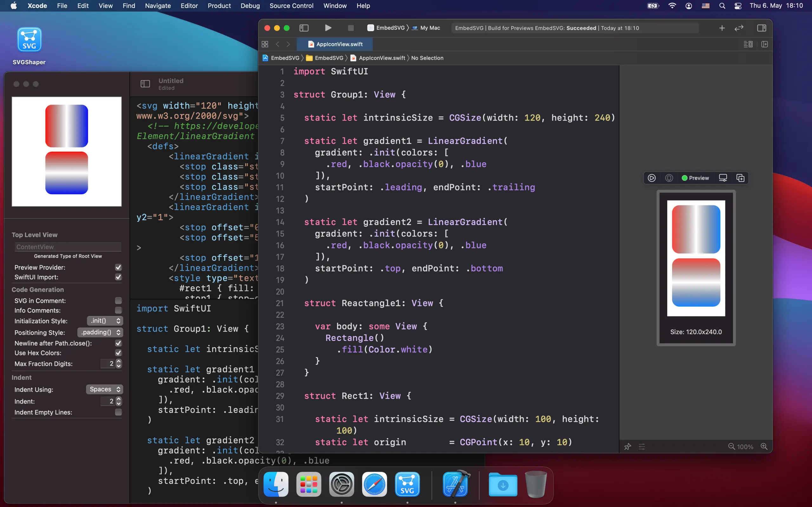Pin the preview canvas

point(627,447)
